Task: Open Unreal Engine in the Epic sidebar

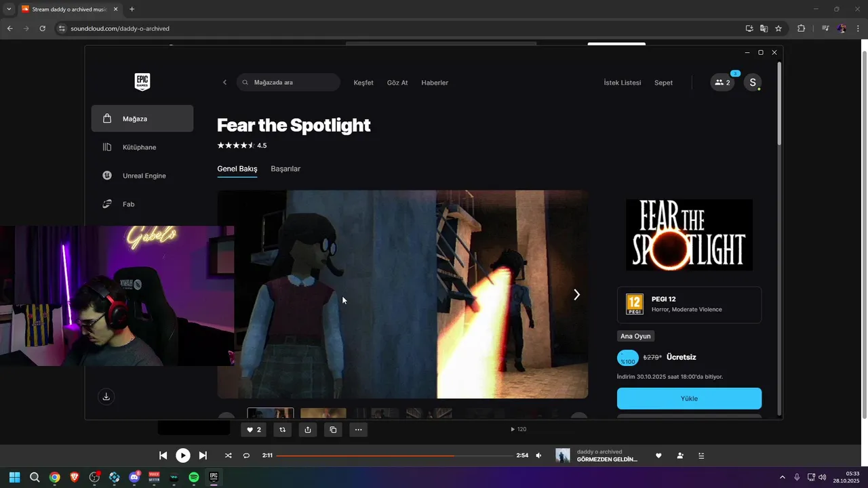Action: coord(142,176)
